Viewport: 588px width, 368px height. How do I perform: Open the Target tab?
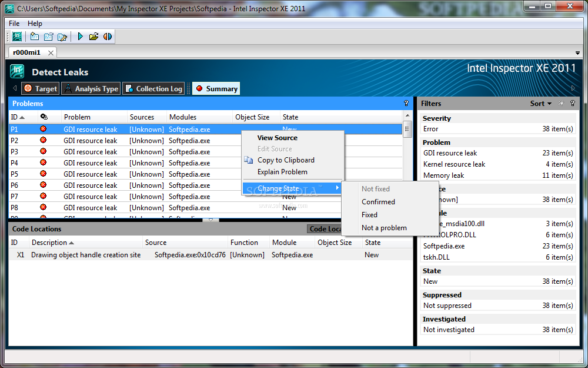[40, 89]
